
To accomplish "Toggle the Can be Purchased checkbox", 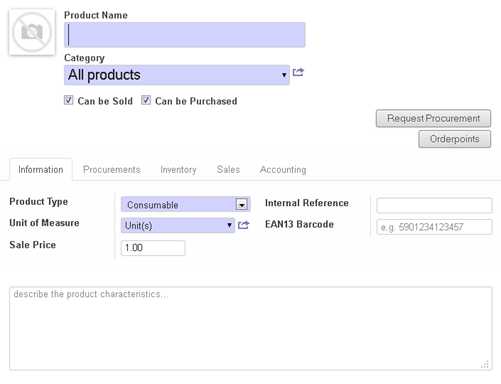I will tap(146, 100).
